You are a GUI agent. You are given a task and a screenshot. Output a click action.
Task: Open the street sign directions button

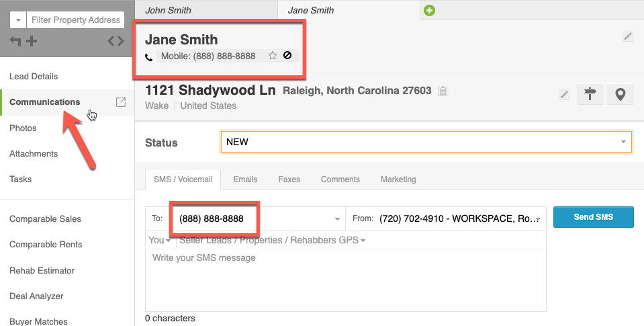[x=590, y=94]
